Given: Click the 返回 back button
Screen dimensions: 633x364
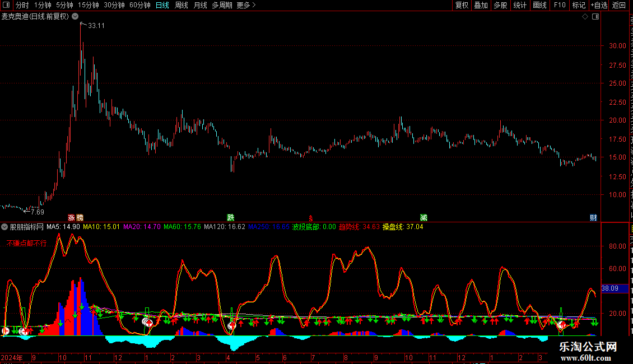Looking at the screenshot, I should coord(619,5).
